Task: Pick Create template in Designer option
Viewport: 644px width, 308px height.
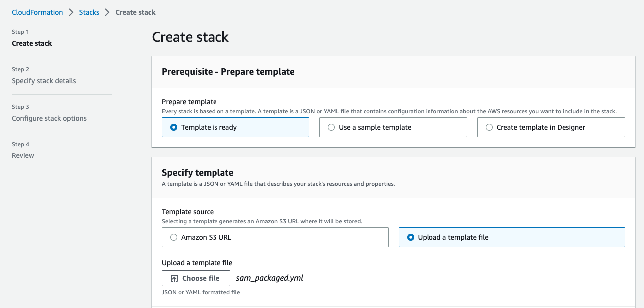Action: (x=489, y=127)
